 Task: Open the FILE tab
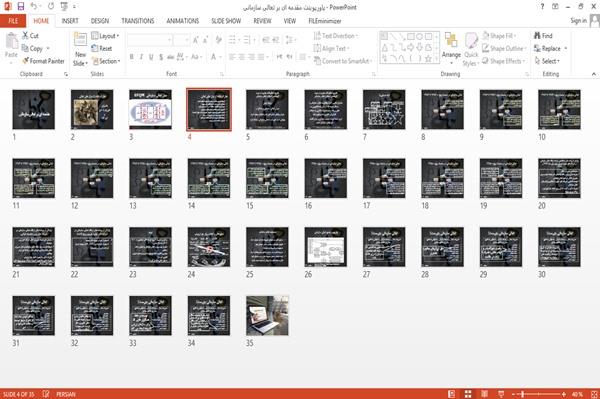point(13,21)
